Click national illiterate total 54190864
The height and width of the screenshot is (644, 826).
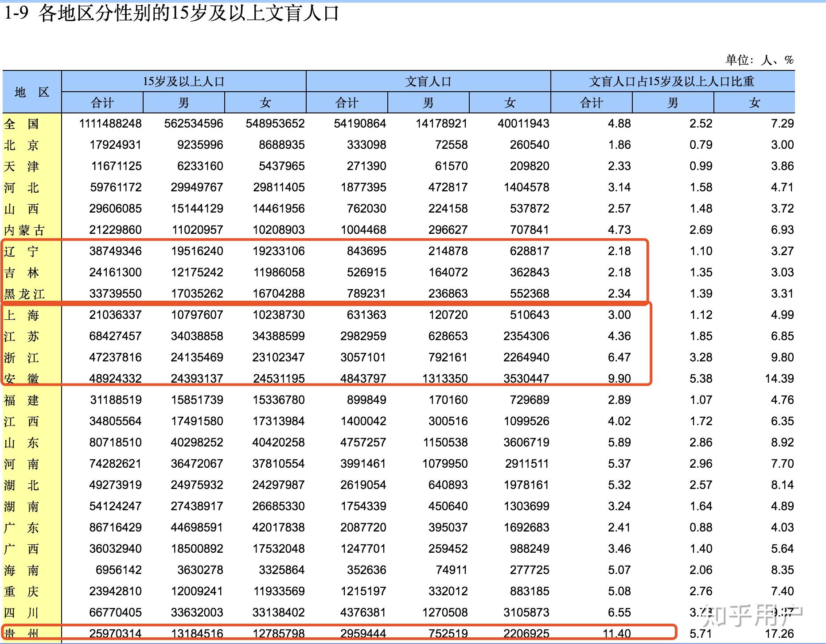(x=360, y=124)
